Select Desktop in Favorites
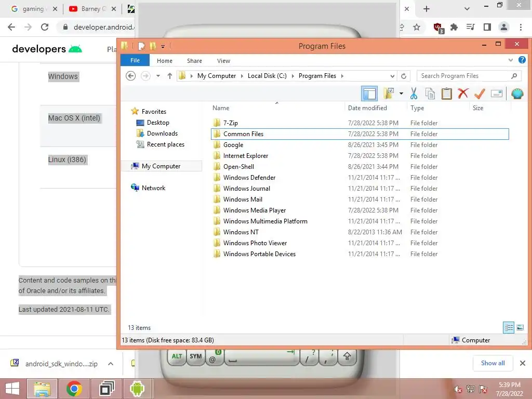The height and width of the screenshot is (399, 532). coord(158,123)
